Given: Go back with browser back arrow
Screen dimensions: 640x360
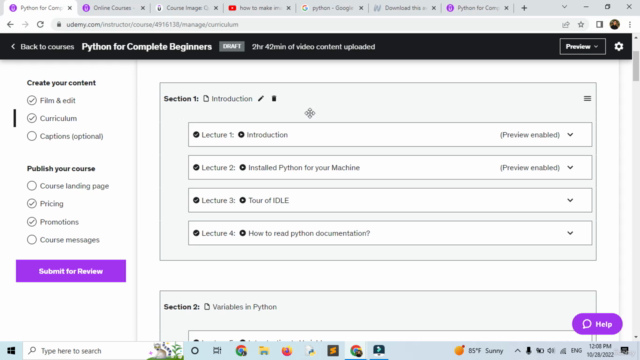Looking at the screenshot, I should [x=10, y=24].
